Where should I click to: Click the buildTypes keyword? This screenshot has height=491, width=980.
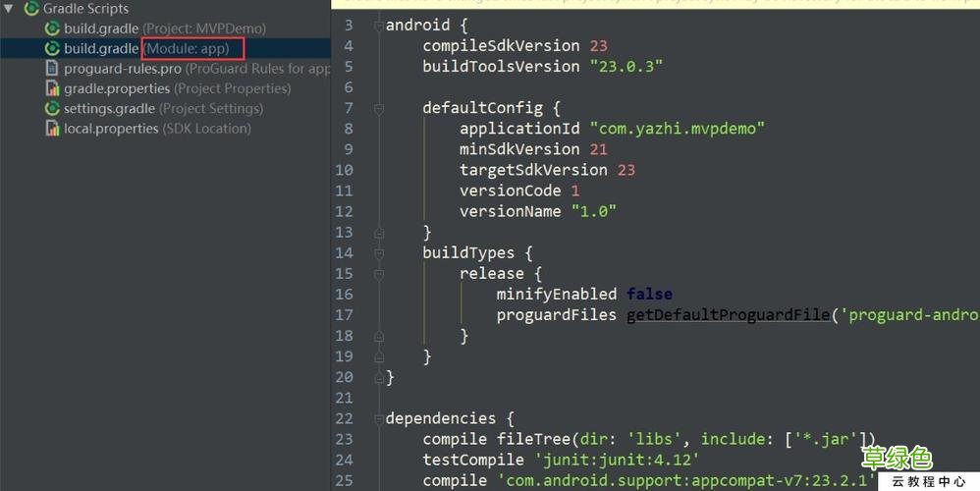(468, 253)
